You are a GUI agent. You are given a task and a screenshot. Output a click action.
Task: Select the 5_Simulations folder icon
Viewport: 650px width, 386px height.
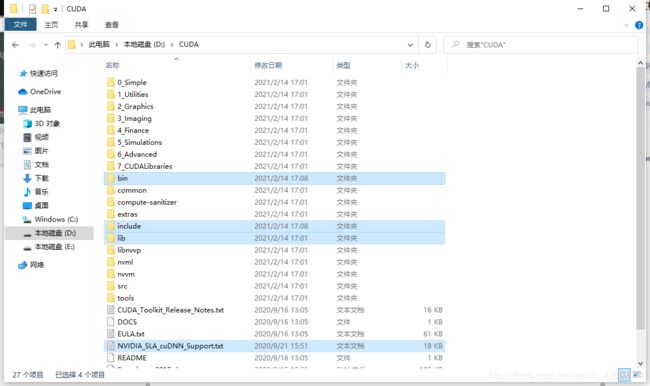(111, 142)
